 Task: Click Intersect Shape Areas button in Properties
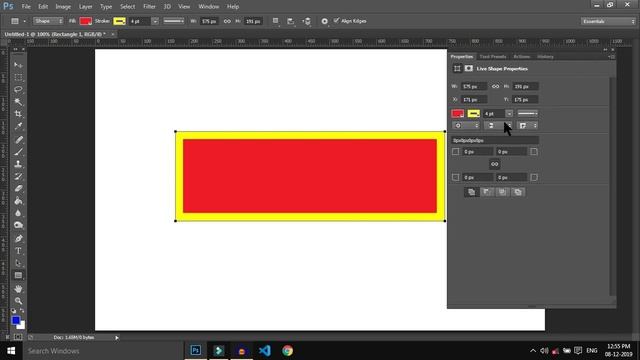[502, 192]
